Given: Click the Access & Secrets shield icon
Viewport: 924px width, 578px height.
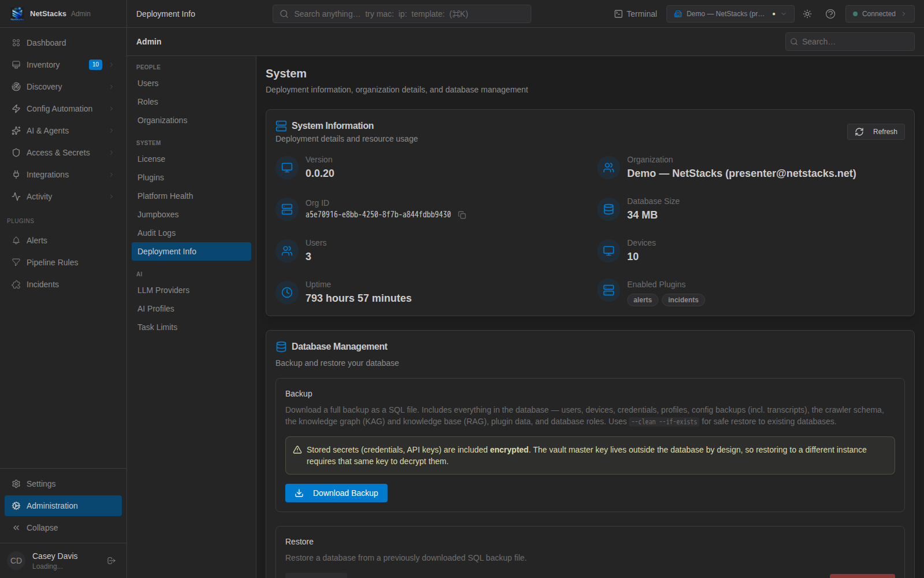Looking at the screenshot, I should click(16, 153).
